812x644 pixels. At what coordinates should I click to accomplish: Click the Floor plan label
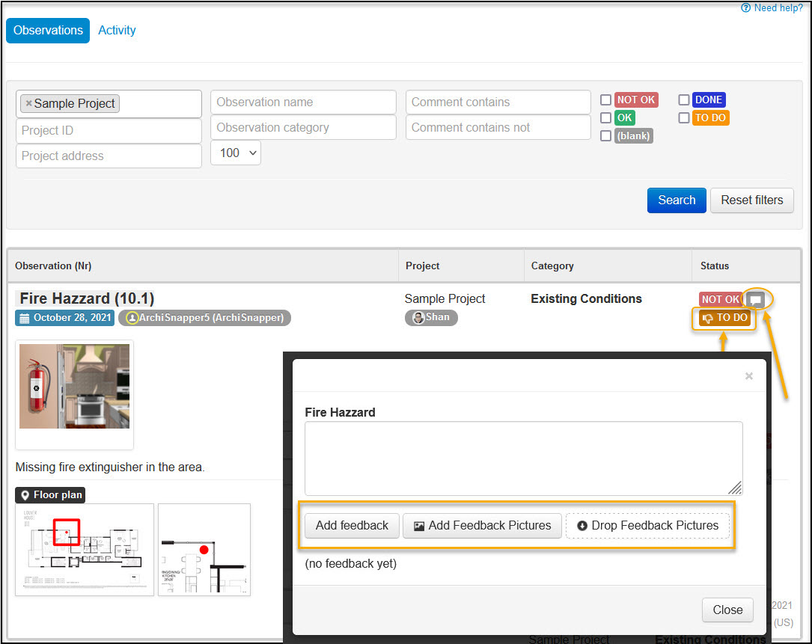(x=50, y=495)
